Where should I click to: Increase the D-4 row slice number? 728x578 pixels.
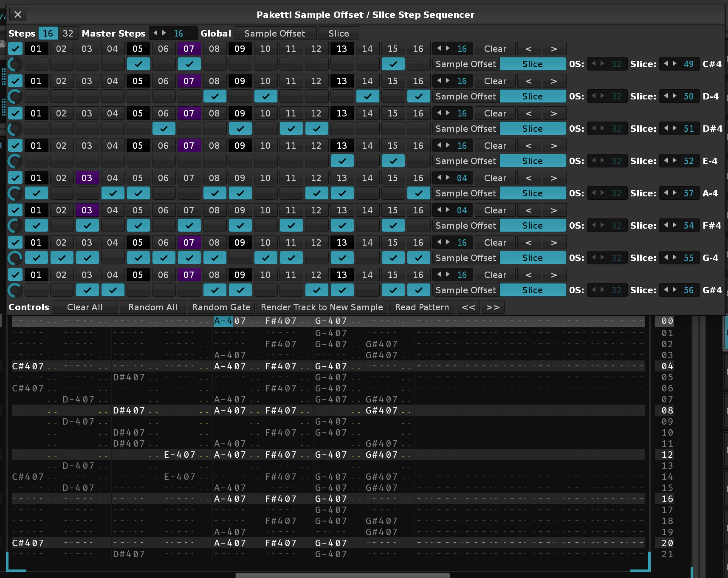pos(675,96)
